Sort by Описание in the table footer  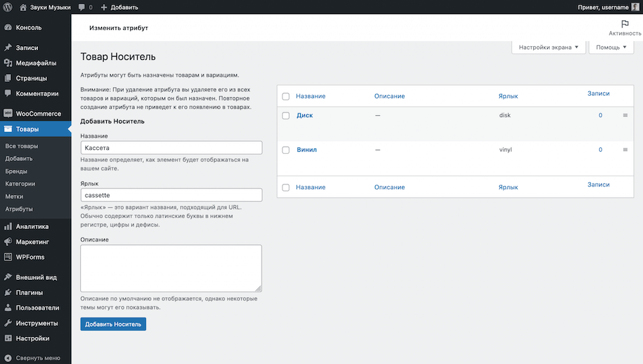coord(390,187)
